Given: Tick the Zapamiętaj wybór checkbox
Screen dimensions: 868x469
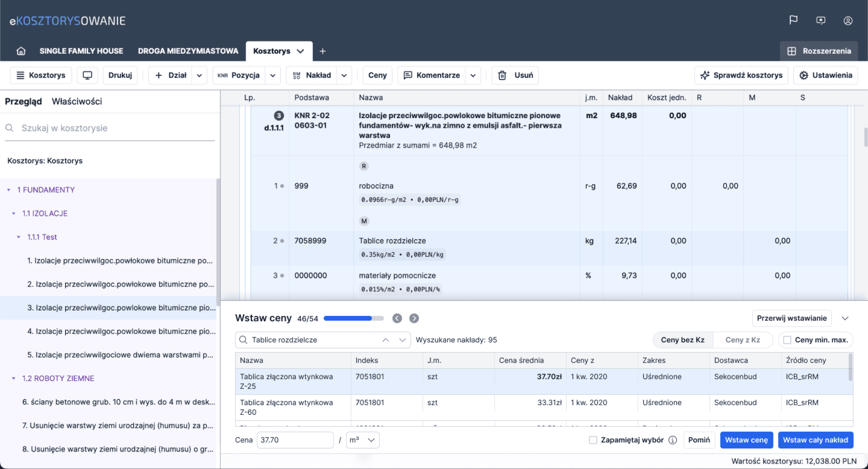Looking at the screenshot, I should (593, 440).
